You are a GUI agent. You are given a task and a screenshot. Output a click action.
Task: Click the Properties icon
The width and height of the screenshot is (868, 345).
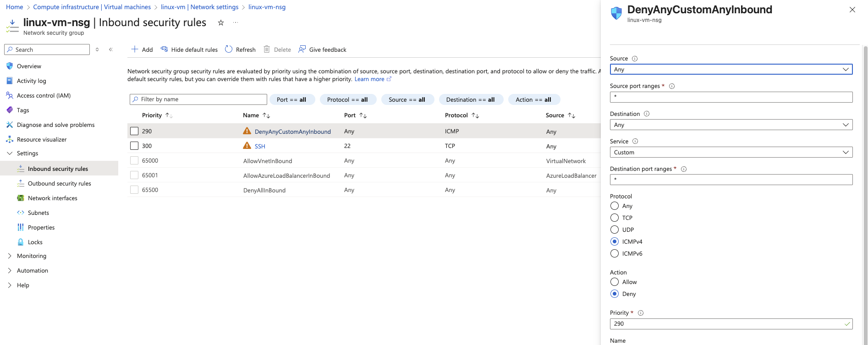(21, 227)
